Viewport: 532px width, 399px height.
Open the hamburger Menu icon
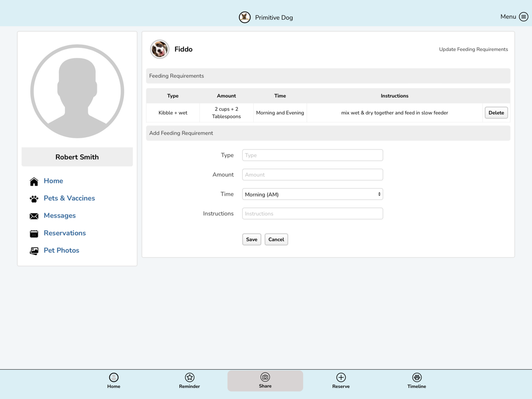[x=523, y=16]
